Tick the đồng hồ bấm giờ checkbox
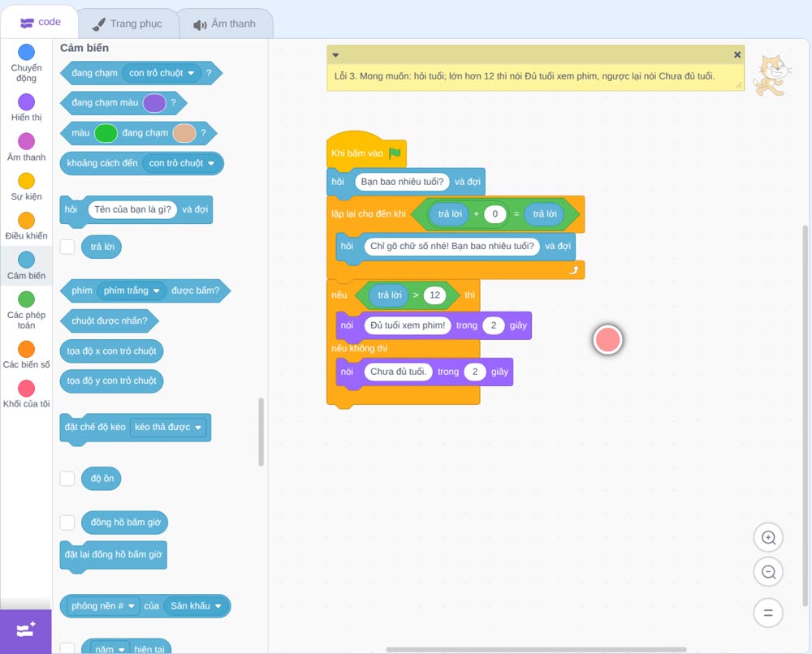812x654 pixels. pyautogui.click(x=67, y=523)
